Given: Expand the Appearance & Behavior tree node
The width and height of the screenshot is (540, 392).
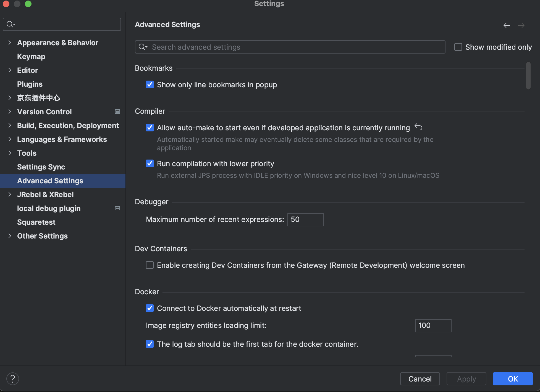Looking at the screenshot, I should point(10,43).
